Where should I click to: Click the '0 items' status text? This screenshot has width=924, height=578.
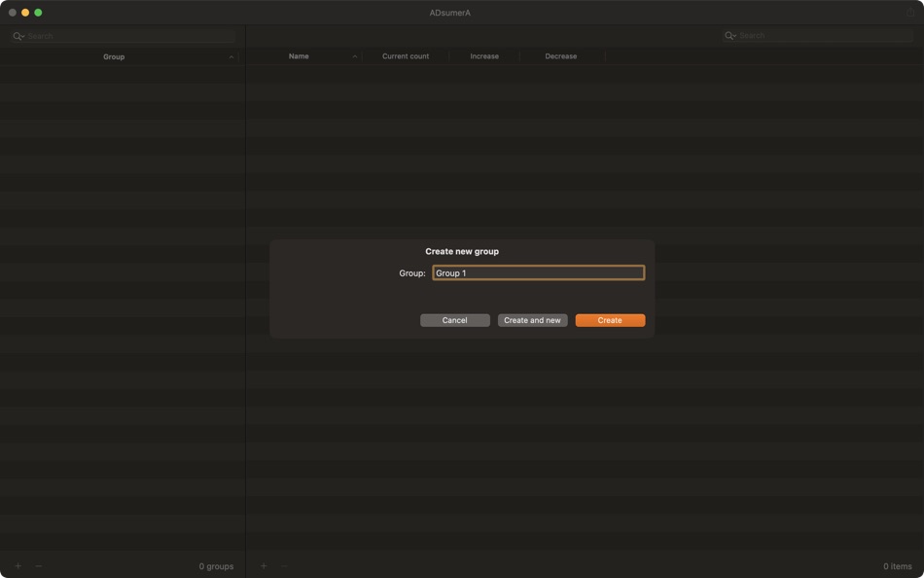pos(898,566)
